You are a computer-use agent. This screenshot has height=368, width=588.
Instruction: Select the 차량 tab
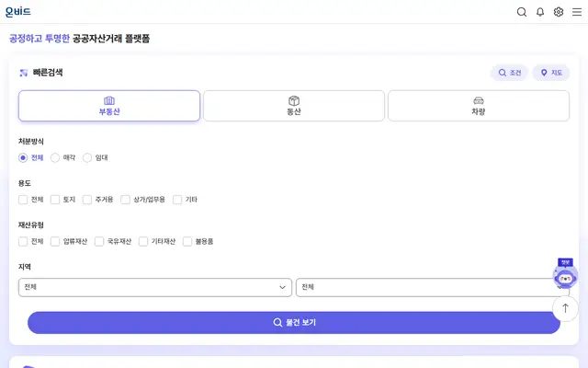click(479, 106)
